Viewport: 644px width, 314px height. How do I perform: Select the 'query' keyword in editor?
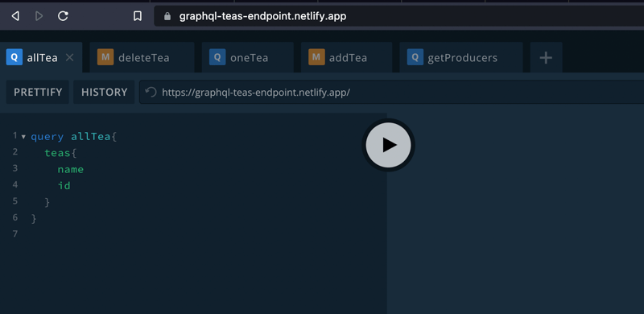pos(47,137)
